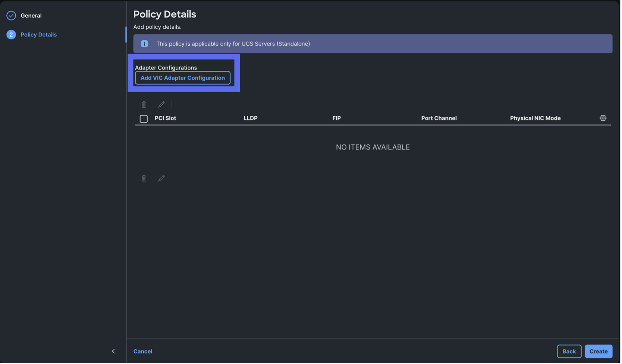
Task: Click the Cancel link
Action: pyautogui.click(x=143, y=351)
